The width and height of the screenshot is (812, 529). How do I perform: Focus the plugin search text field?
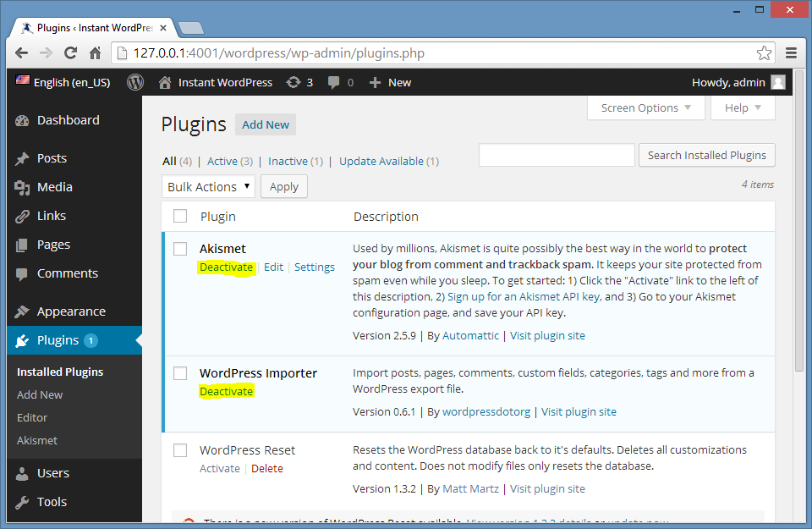click(x=557, y=155)
